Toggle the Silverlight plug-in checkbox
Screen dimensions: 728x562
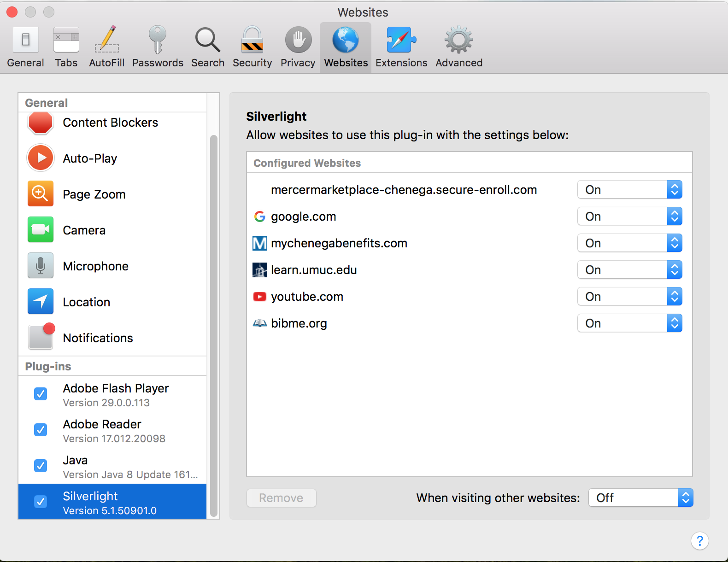coord(41,502)
